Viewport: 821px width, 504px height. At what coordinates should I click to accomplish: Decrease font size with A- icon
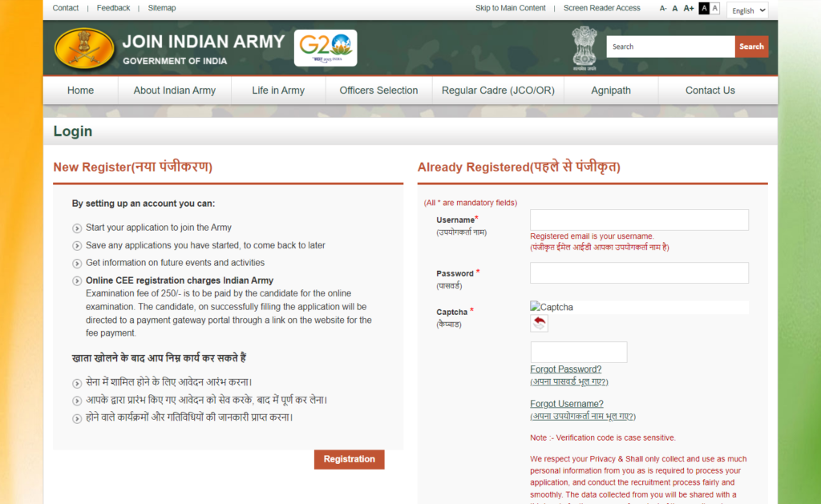pyautogui.click(x=663, y=8)
